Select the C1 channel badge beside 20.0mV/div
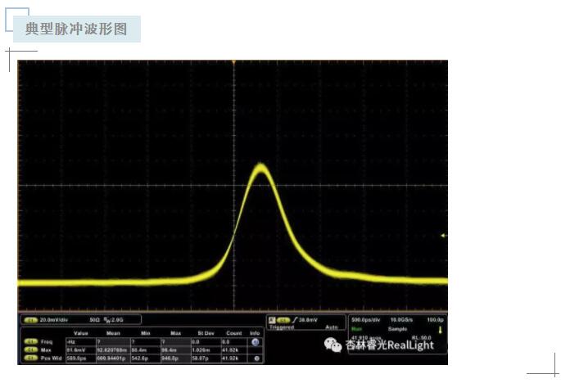This screenshot has height=392, width=561. tap(30, 319)
